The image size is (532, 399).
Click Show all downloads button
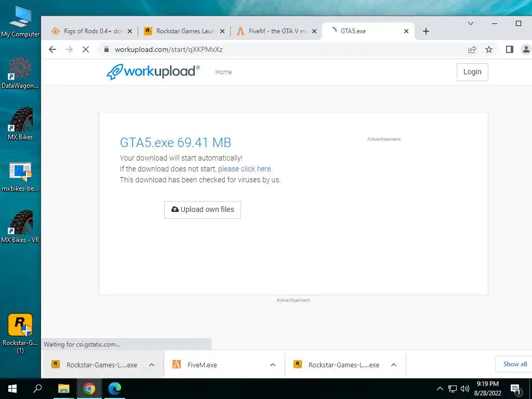pos(515,364)
